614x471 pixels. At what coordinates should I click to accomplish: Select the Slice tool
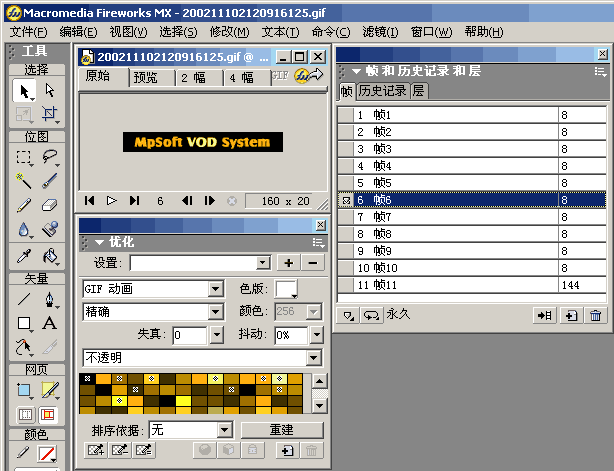50,390
